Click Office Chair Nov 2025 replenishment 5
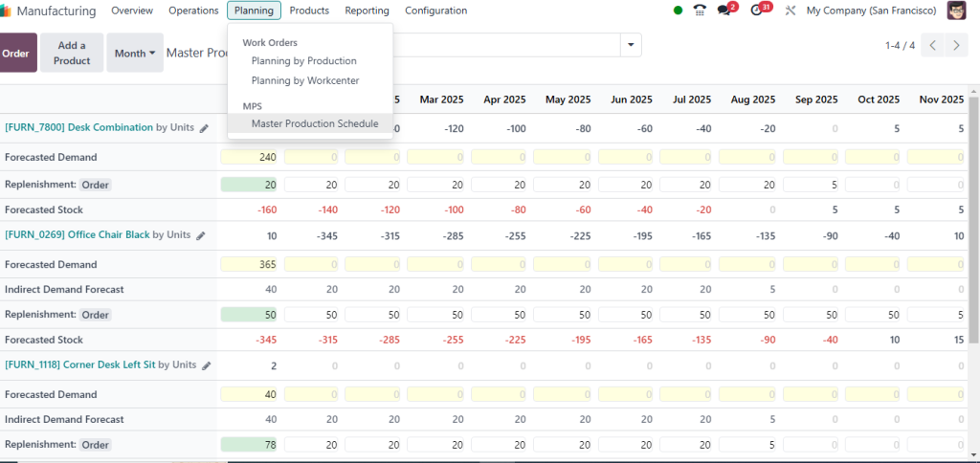The image size is (980, 463). [x=936, y=315]
